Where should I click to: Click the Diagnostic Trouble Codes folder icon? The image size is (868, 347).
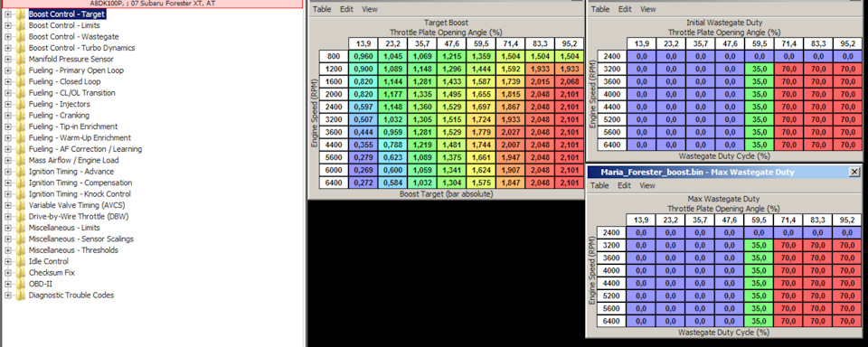tap(21, 295)
